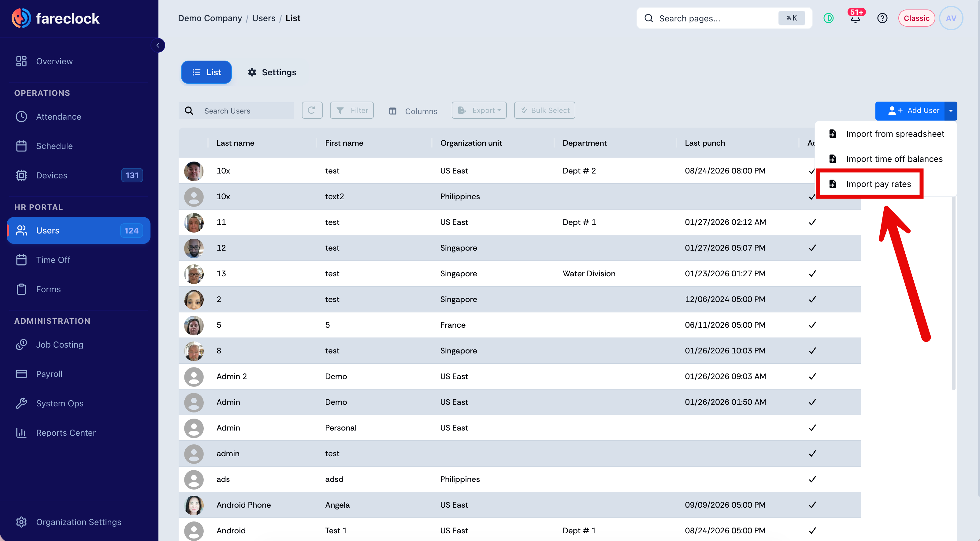This screenshot has height=541, width=980.
Task: Open the Columns chooser
Action: [413, 111]
